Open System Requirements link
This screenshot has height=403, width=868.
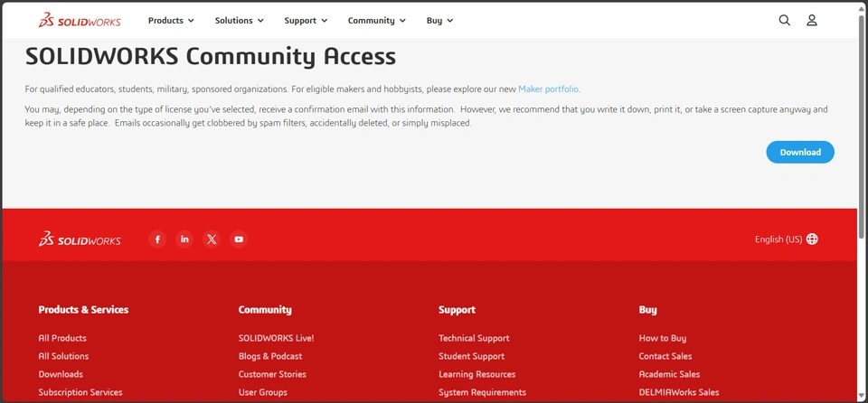(x=482, y=392)
